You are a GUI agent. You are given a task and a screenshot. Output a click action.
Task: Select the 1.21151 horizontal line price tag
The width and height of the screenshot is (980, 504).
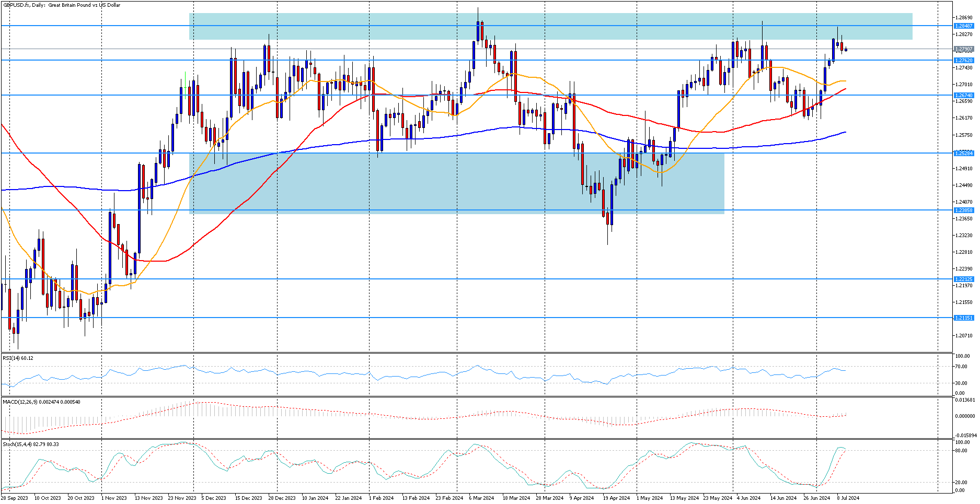pyautogui.click(x=964, y=318)
